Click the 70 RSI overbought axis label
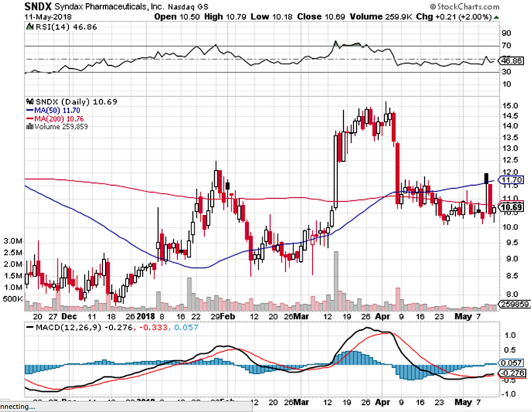This screenshot has width=532, height=412. pyautogui.click(x=507, y=46)
